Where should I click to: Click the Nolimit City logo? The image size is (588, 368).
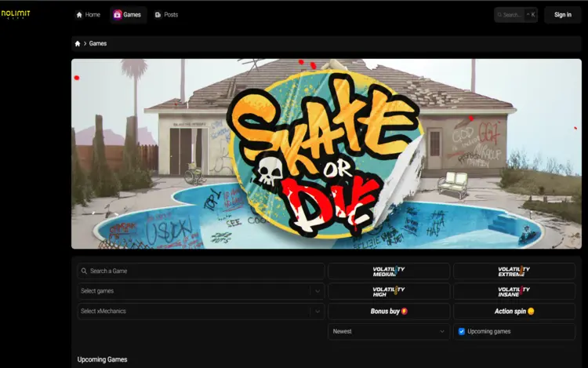16,14
